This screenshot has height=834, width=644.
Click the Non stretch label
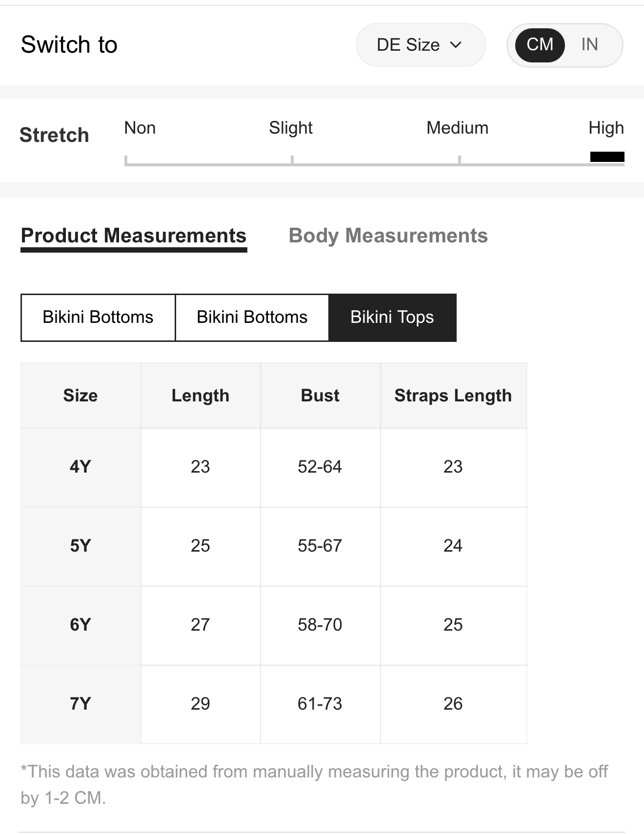point(140,128)
